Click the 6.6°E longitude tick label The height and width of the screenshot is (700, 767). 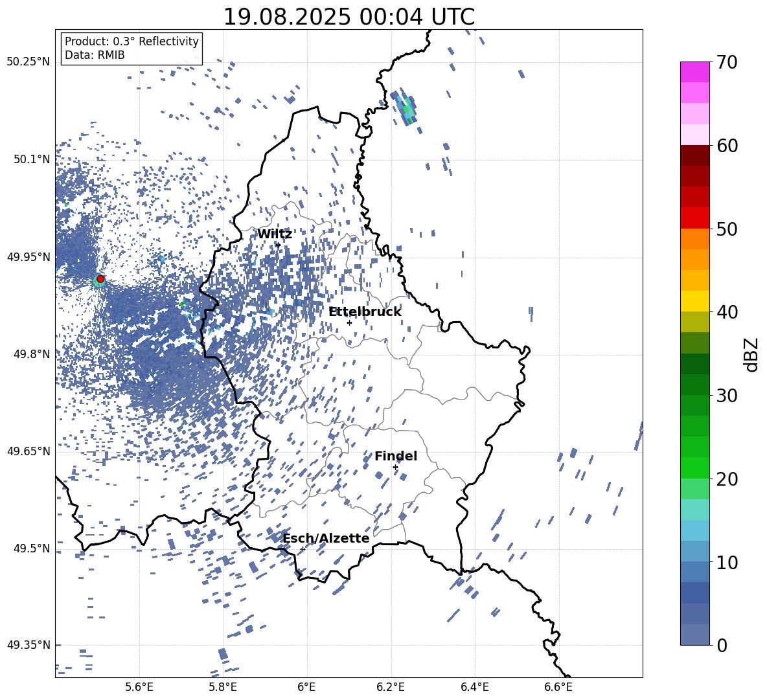coord(558,687)
